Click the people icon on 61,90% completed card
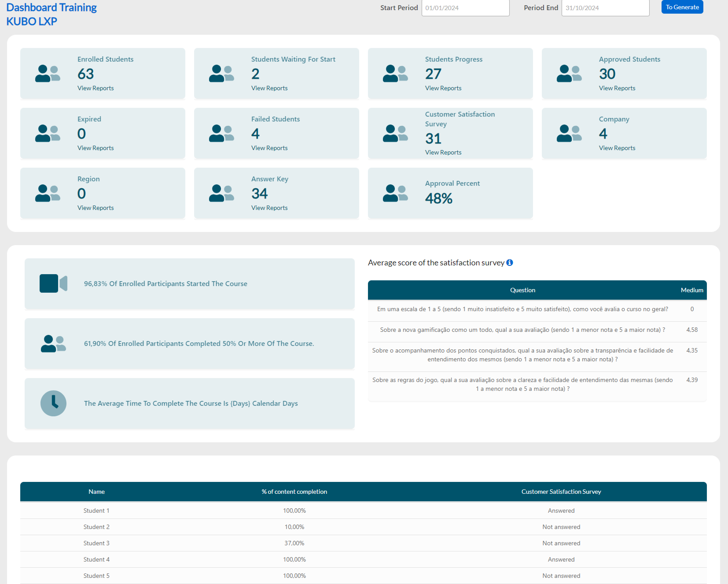 [x=53, y=343]
